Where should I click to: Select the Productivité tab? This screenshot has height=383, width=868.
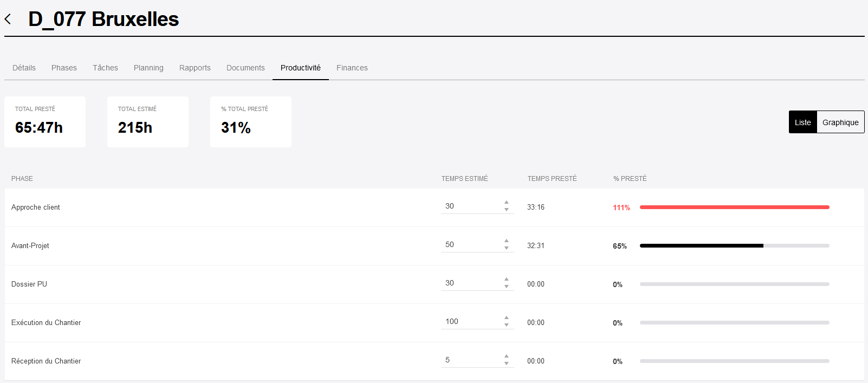click(x=301, y=68)
